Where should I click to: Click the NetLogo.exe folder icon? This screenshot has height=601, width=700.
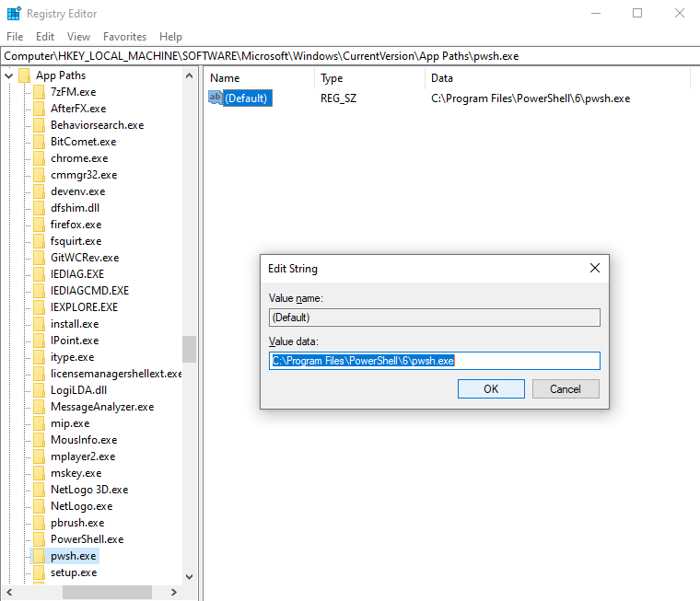[x=40, y=506]
